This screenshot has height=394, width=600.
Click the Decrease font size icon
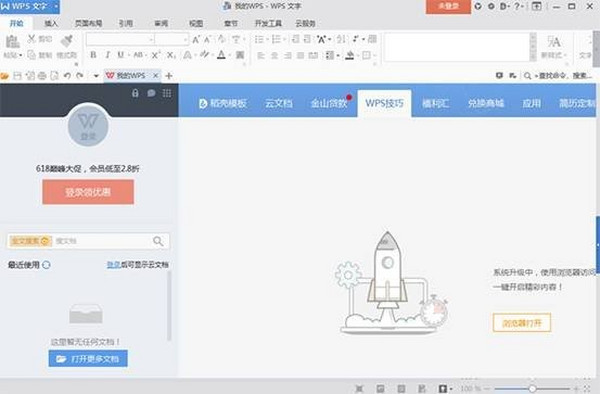[x=207, y=39]
